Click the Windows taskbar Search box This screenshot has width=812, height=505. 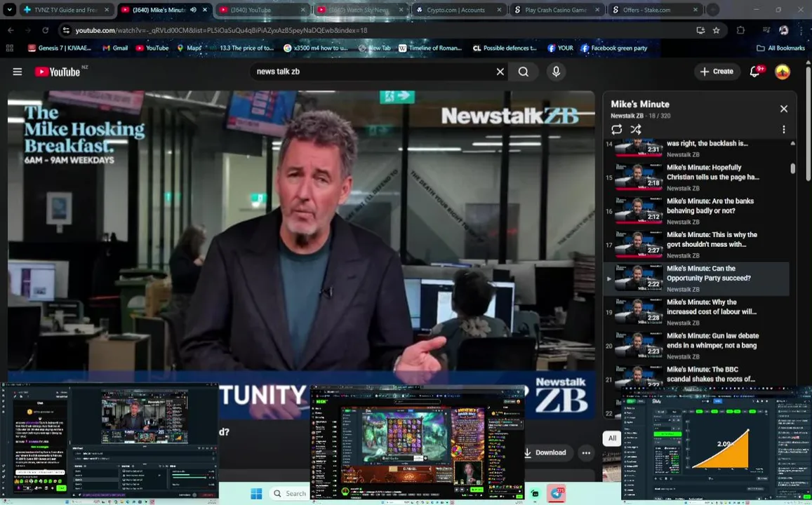(289, 493)
